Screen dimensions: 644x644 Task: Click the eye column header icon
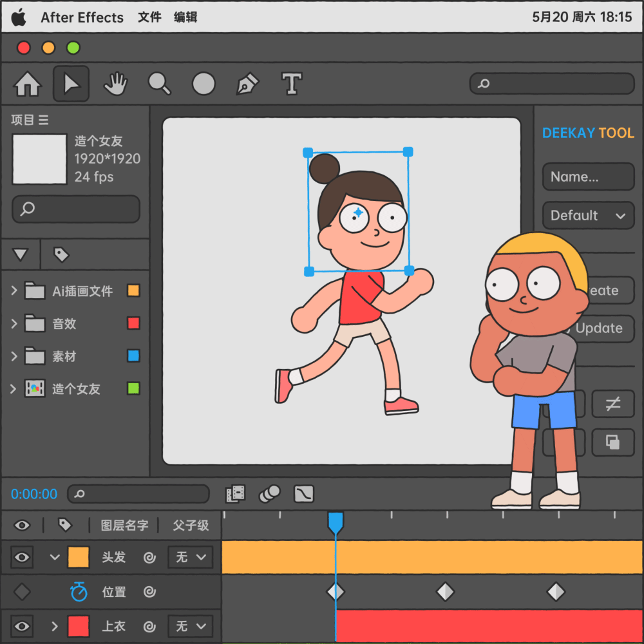click(22, 526)
